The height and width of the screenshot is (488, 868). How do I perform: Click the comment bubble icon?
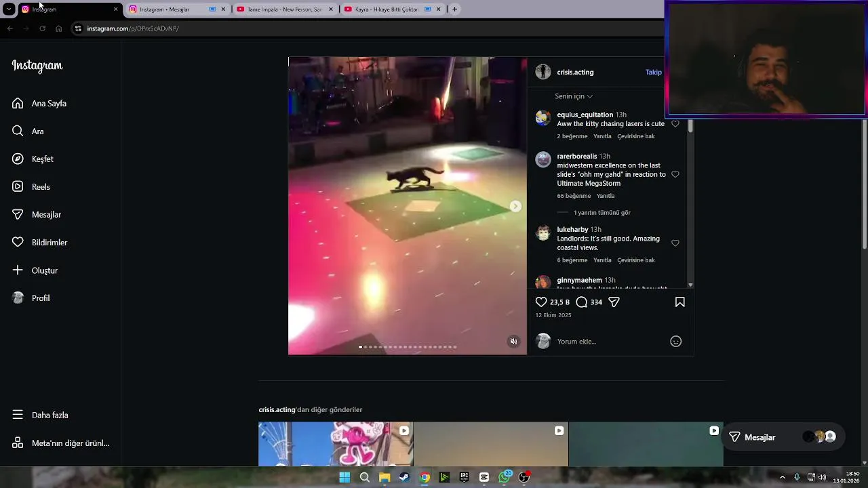coord(581,302)
